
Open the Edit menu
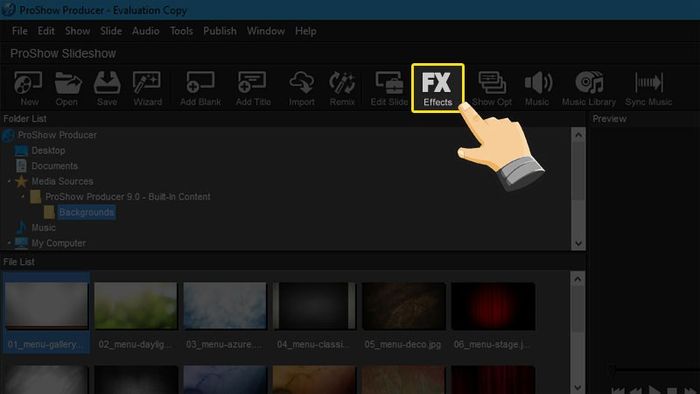tap(46, 31)
